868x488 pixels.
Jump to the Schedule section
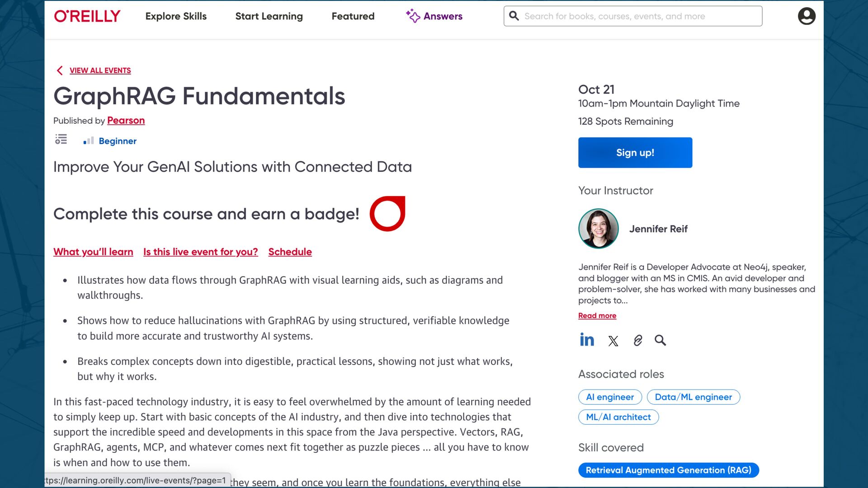click(x=290, y=252)
